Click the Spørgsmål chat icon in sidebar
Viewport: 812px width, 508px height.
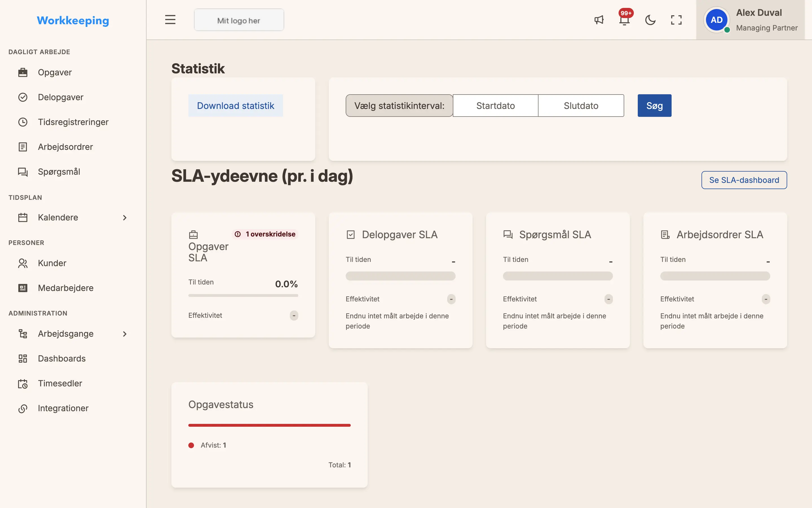(23, 172)
